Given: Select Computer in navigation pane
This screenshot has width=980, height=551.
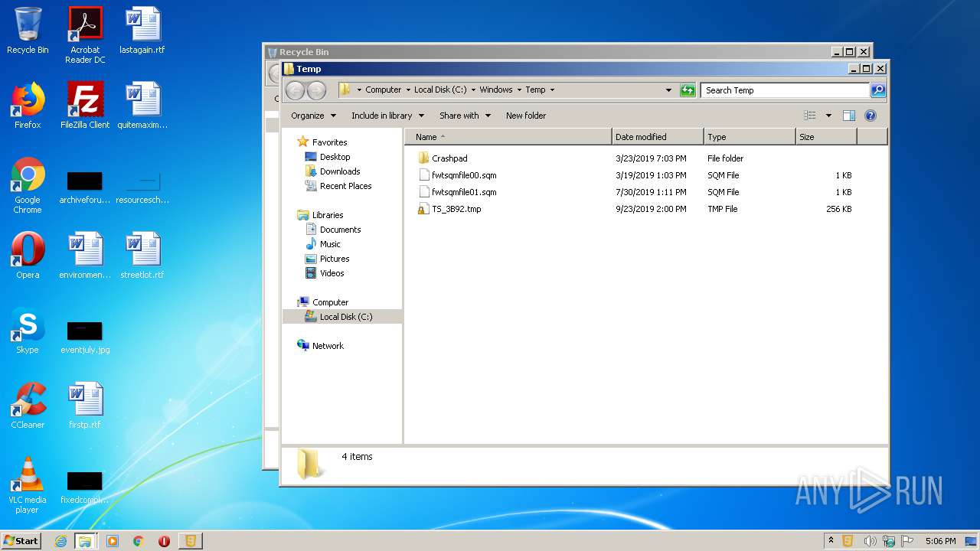Looking at the screenshot, I should coord(330,302).
